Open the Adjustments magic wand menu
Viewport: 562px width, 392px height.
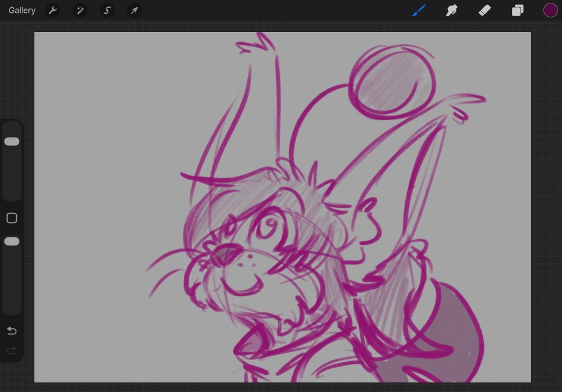click(80, 10)
